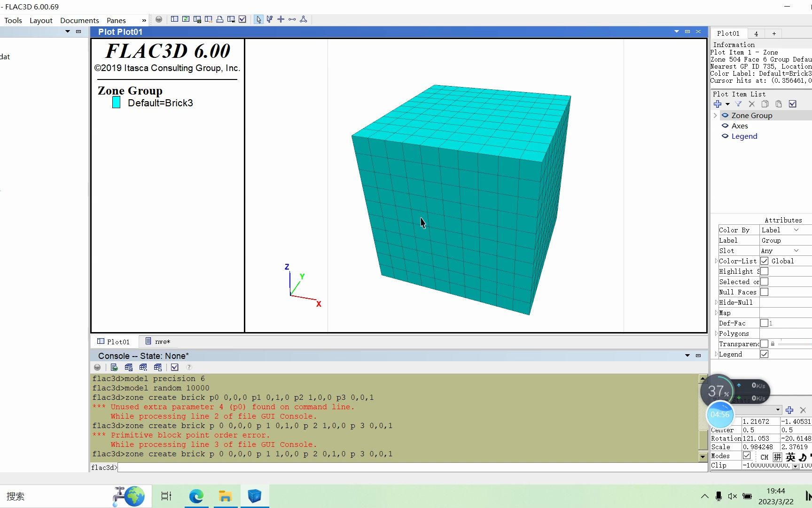Click the 37% network speed overlay circle

tap(718, 391)
